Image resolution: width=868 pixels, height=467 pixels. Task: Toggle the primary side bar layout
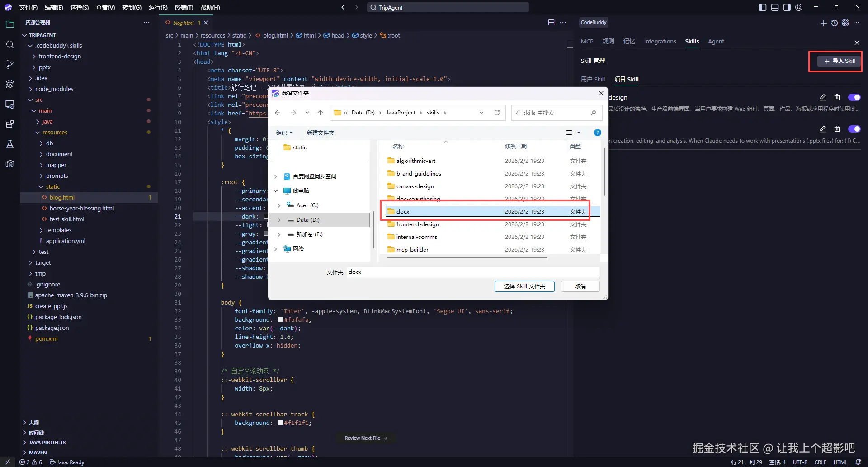click(x=763, y=7)
